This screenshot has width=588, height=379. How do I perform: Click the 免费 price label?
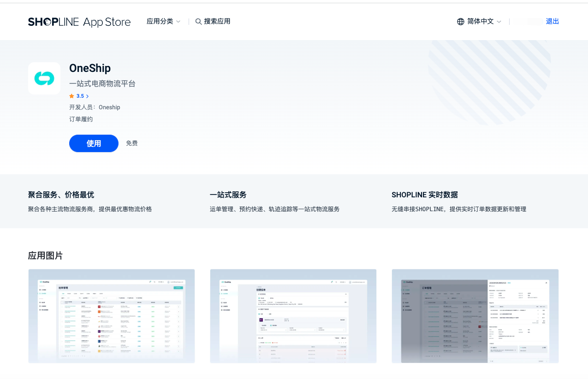[132, 143]
